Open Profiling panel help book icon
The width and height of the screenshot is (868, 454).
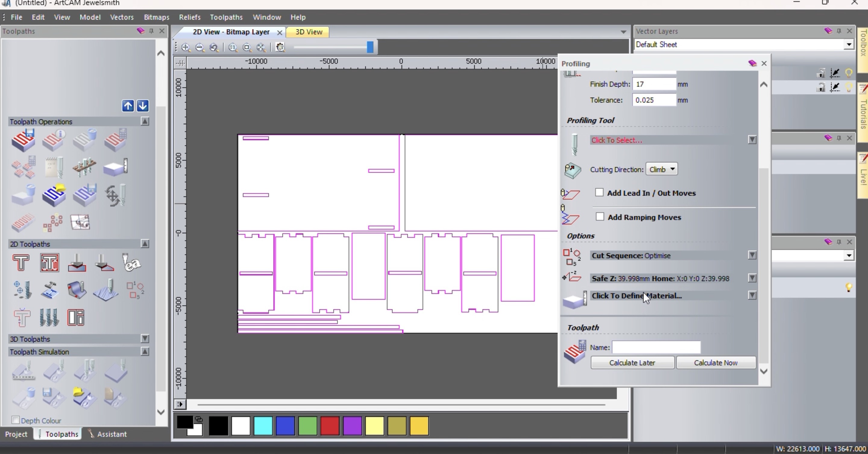coord(752,63)
